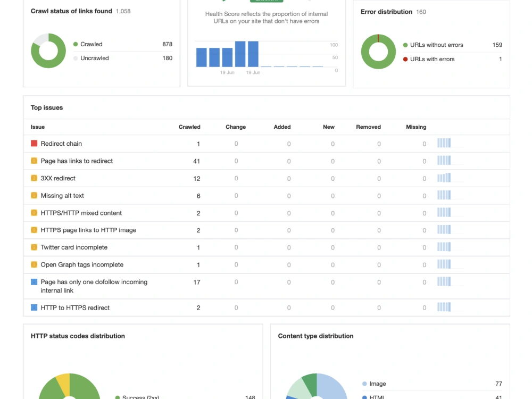Click the red URLs with errors legend dot

(405, 59)
